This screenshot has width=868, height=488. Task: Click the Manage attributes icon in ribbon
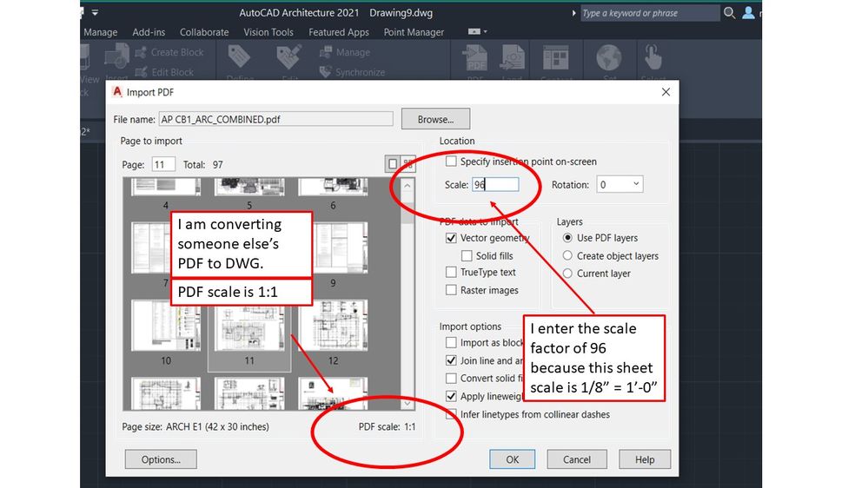pos(326,52)
